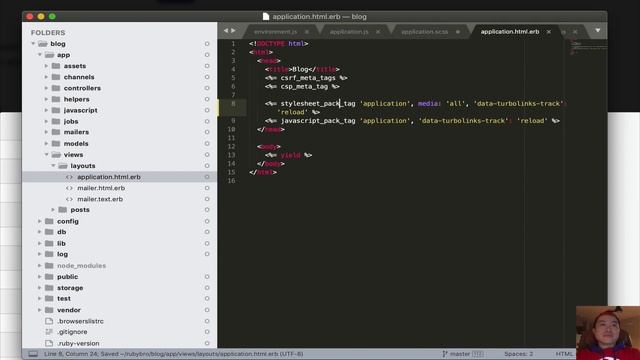This screenshot has height=360, width=640.
Task: Click the file icon beside .browserslistrc
Action: click(x=49, y=321)
